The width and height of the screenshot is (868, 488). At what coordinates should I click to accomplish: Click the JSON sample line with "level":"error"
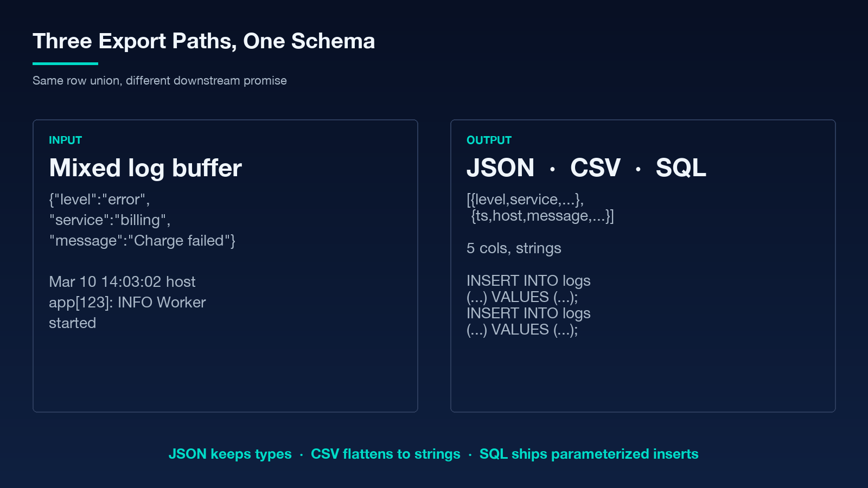99,200
